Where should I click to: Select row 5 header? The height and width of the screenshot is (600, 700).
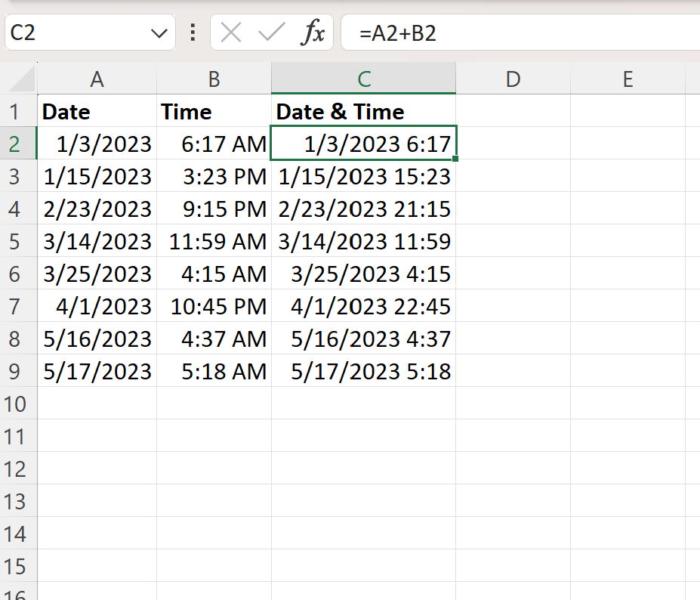[x=18, y=241]
